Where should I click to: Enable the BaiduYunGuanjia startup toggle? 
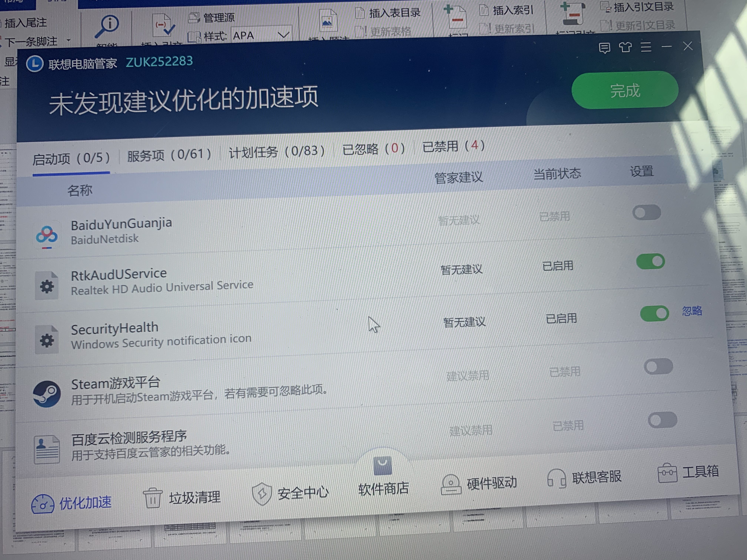[x=646, y=213]
